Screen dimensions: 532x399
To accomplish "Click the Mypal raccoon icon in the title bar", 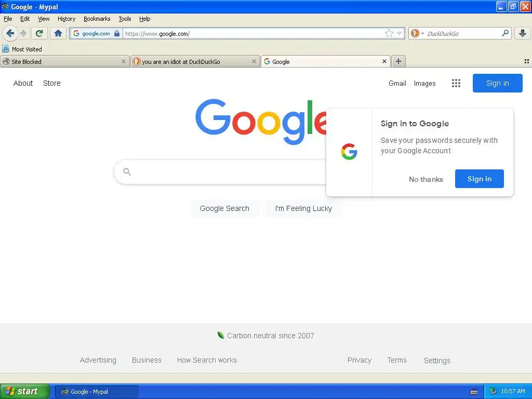I will (x=5, y=6).
